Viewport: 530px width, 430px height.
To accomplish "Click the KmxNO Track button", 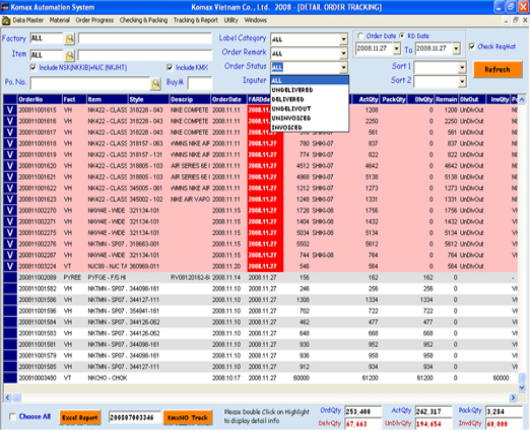I will pyautogui.click(x=188, y=418).
